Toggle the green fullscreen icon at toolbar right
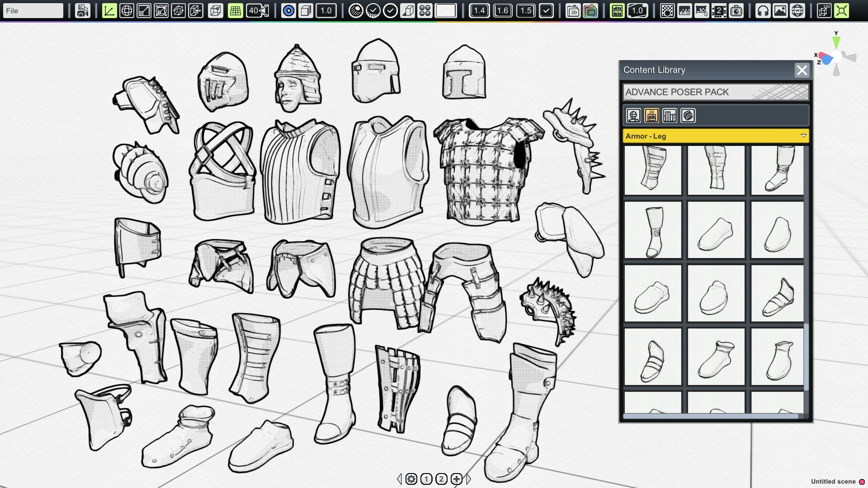The height and width of the screenshot is (488, 868). coord(841,10)
